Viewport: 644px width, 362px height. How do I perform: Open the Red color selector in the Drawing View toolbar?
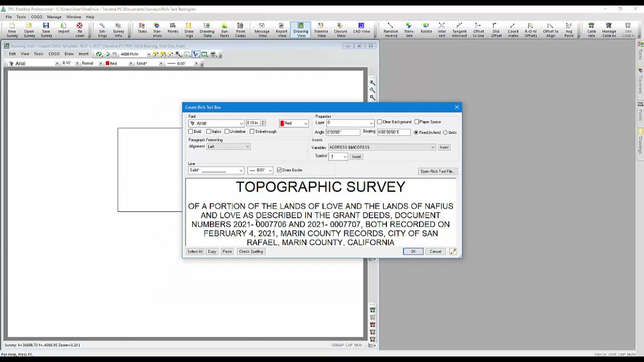click(119, 63)
